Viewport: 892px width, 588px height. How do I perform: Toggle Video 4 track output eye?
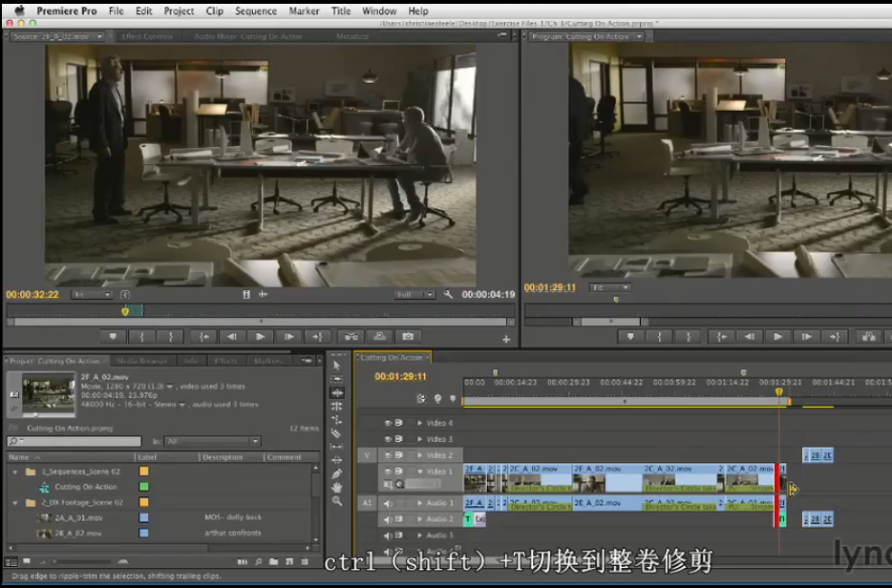tap(389, 423)
